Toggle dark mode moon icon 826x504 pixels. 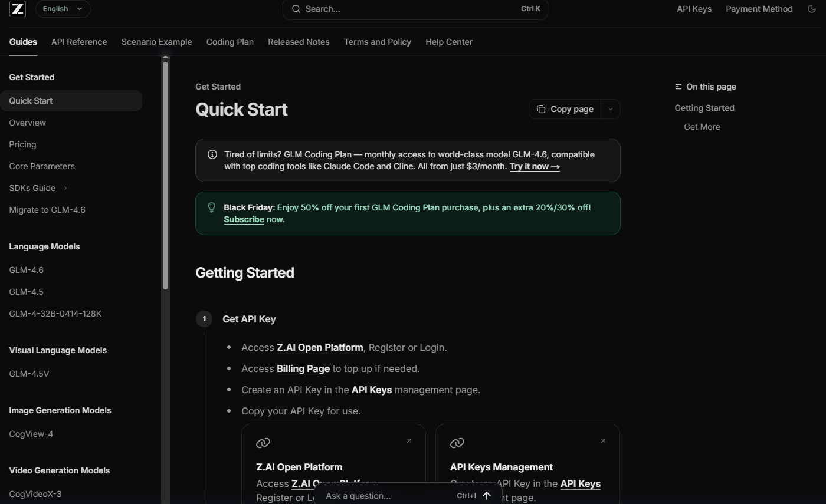(812, 9)
